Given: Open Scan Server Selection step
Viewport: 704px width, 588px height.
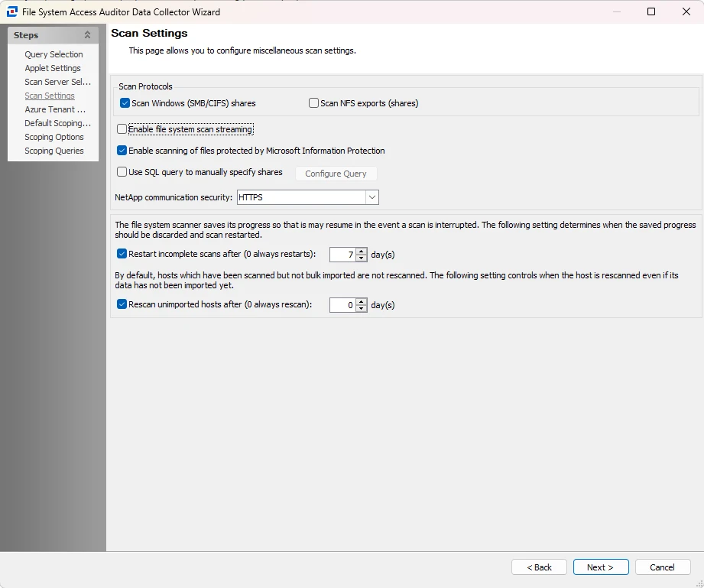Looking at the screenshot, I should click(58, 82).
